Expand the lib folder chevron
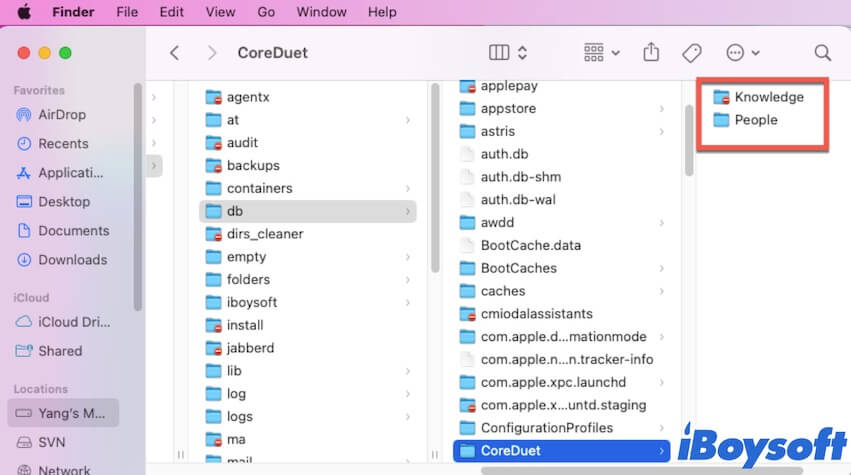This screenshot has width=851, height=475. tap(408, 371)
